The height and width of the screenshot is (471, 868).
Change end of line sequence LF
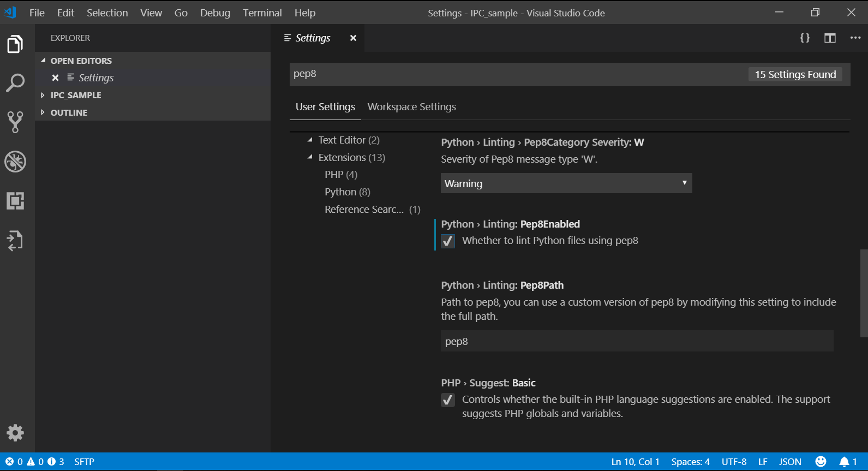click(763, 462)
